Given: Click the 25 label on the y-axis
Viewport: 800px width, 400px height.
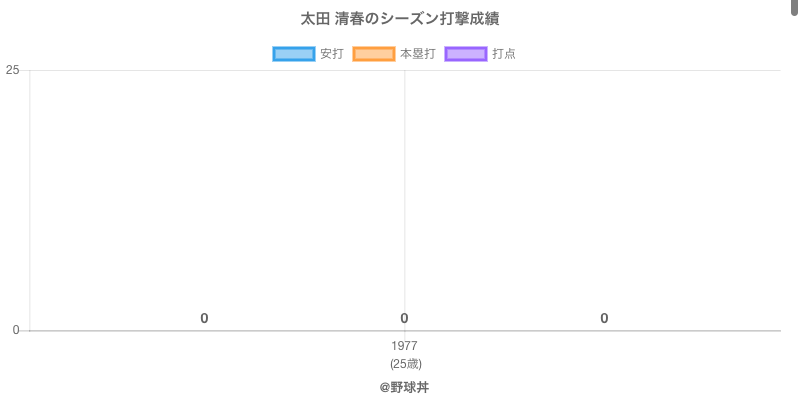Looking at the screenshot, I should pos(12,70).
